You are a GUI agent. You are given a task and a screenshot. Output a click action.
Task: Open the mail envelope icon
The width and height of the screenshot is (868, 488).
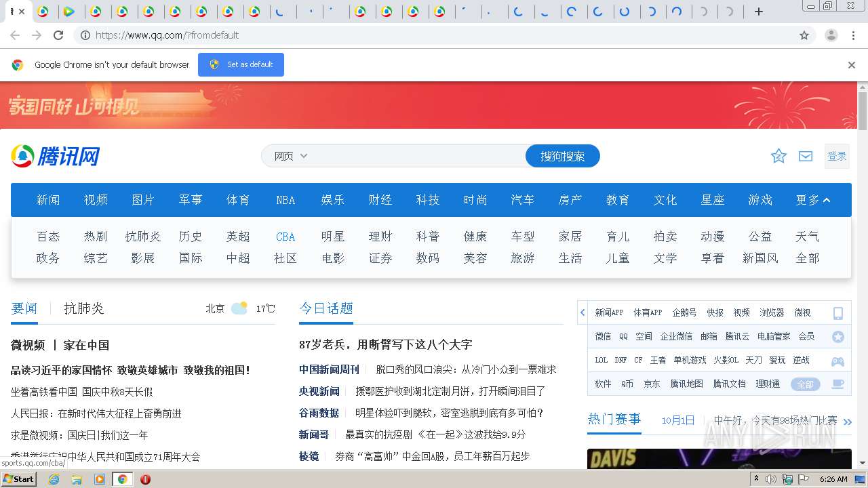(x=806, y=156)
